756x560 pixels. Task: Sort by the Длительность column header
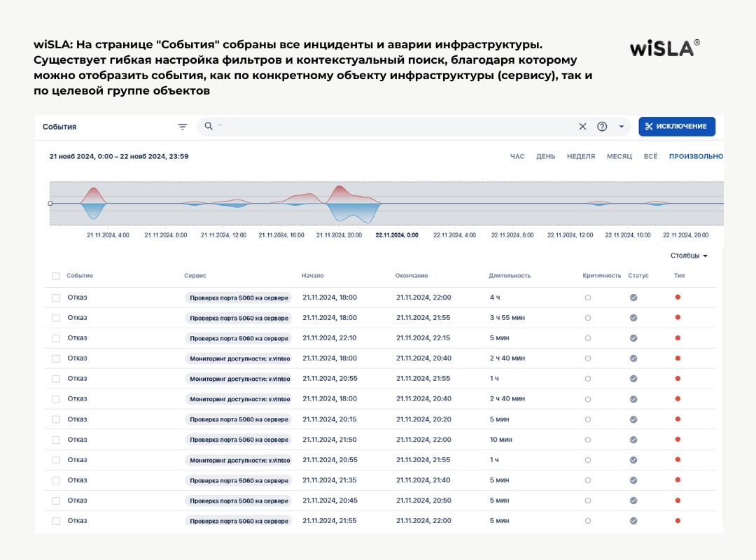pos(509,275)
